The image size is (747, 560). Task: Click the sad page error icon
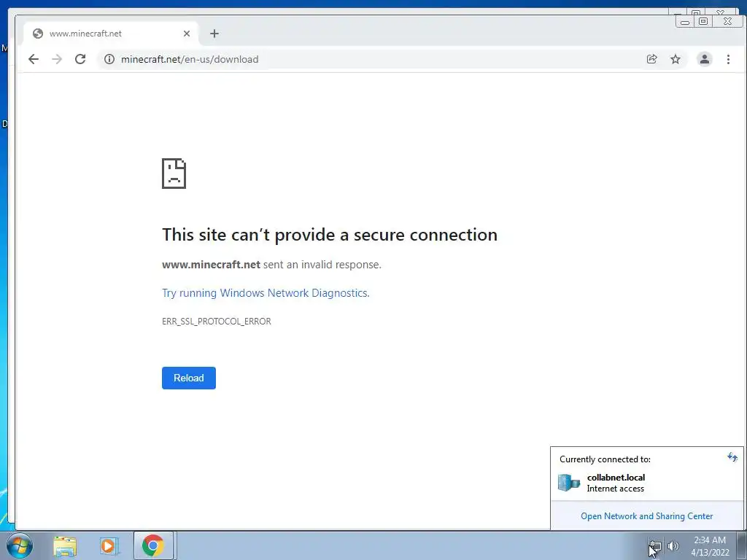pos(174,174)
